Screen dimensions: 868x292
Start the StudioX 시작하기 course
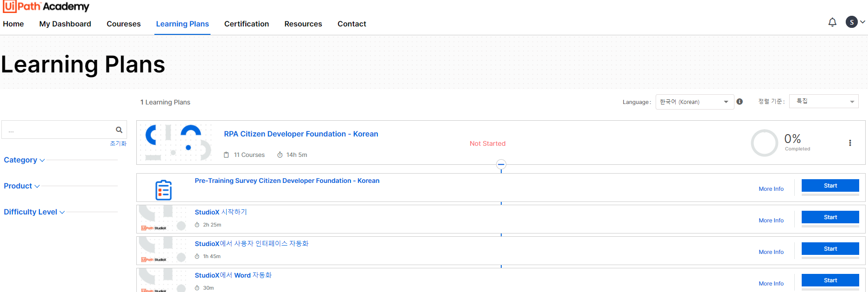coord(830,217)
